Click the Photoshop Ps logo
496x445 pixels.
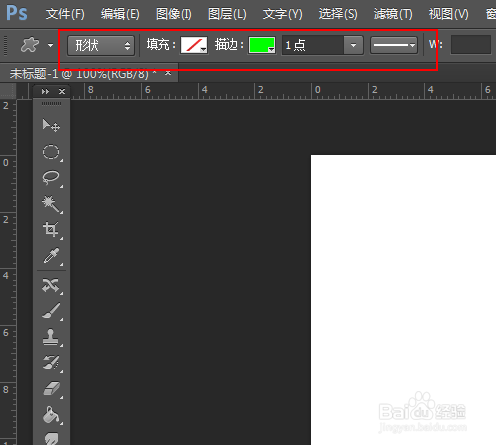point(17,13)
